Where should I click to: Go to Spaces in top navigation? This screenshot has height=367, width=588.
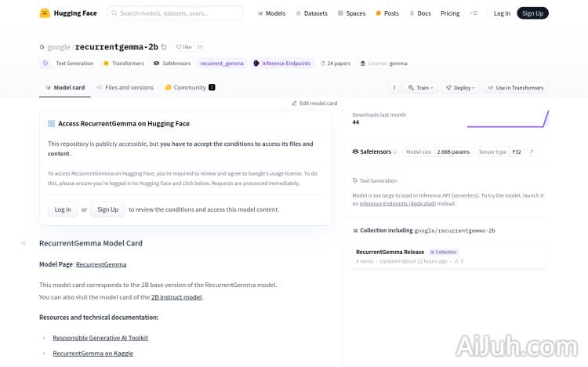click(352, 13)
